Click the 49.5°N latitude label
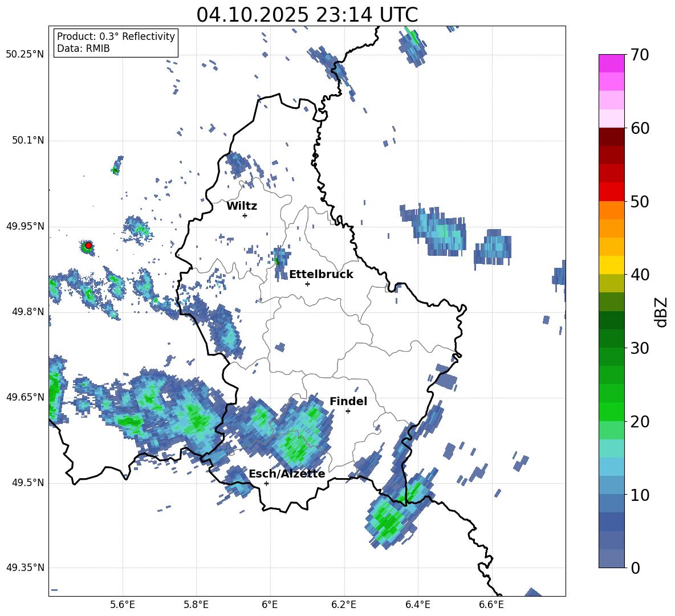This screenshot has height=616, width=675. [28, 483]
